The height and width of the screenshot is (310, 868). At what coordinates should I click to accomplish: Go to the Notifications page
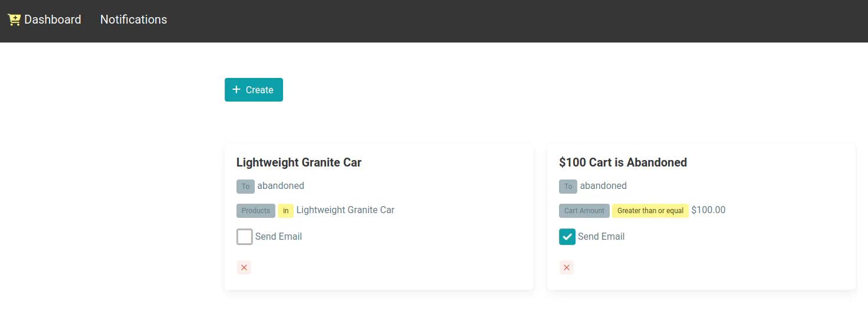click(x=133, y=19)
